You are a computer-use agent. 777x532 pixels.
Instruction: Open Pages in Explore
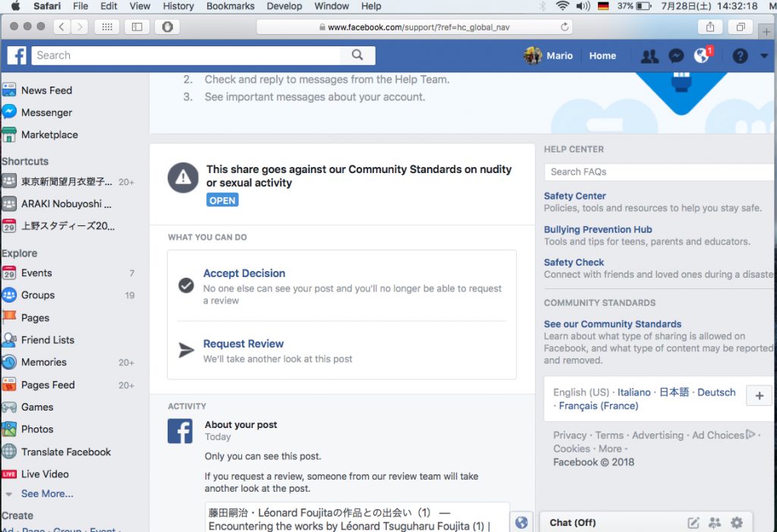point(35,318)
